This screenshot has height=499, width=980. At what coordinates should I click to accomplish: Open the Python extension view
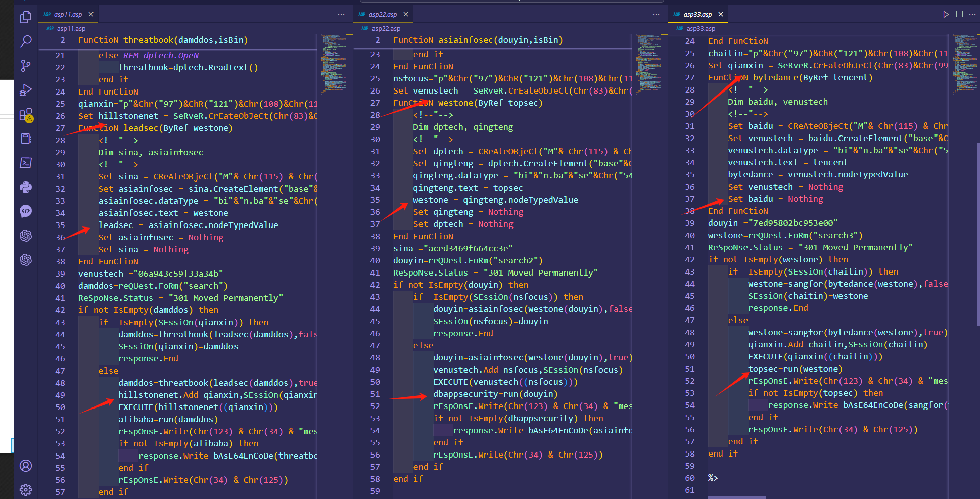26,187
